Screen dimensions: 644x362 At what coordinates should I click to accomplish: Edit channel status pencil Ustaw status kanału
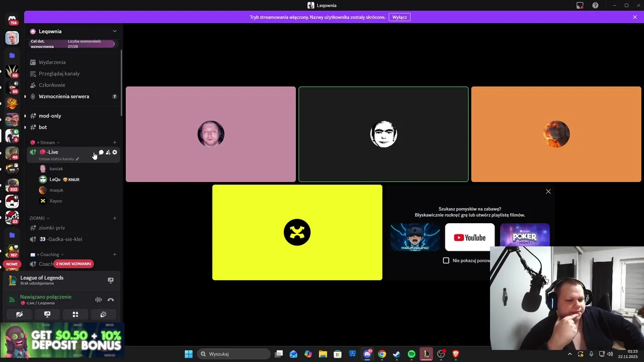point(77,159)
